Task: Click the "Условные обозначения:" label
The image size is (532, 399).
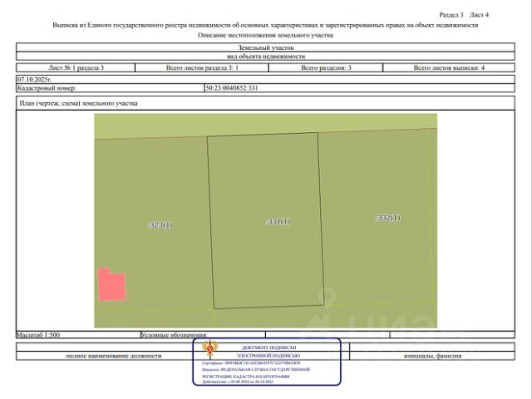Action: [x=174, y=335]
